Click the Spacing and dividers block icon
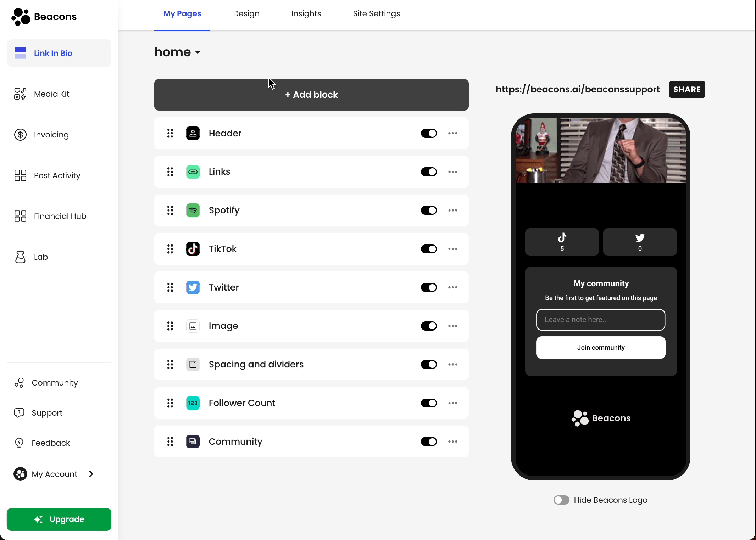Image resolution: width=756 pixels, height=540 pixels. pos(193,365)
